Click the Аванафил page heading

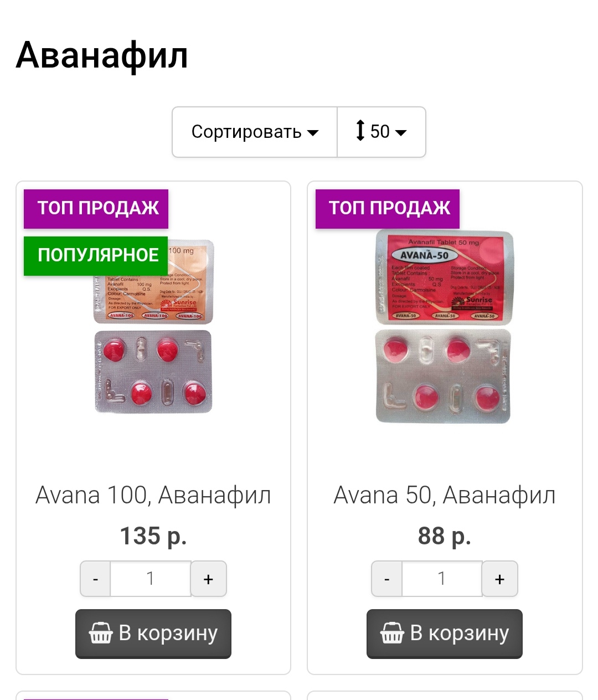click(102, 54)
